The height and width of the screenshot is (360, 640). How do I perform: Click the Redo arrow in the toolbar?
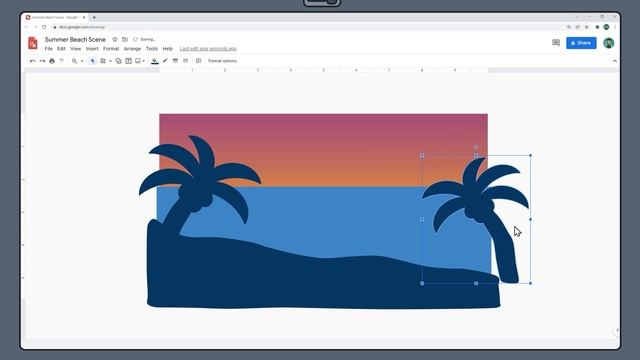[42, 61]
